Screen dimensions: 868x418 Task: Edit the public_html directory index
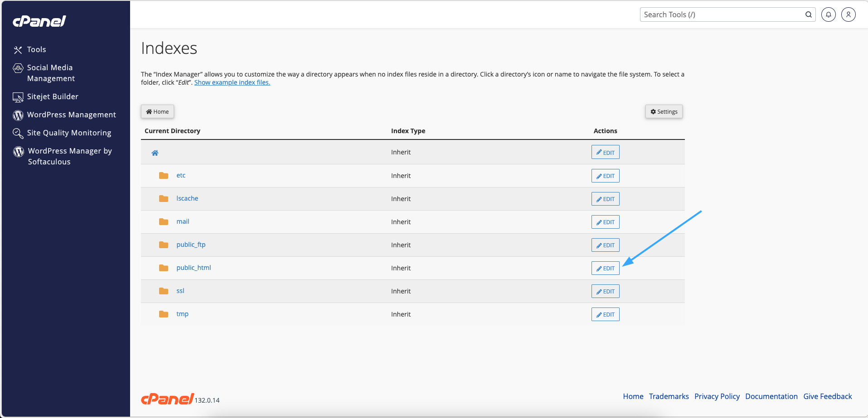[x=605, y=268]
